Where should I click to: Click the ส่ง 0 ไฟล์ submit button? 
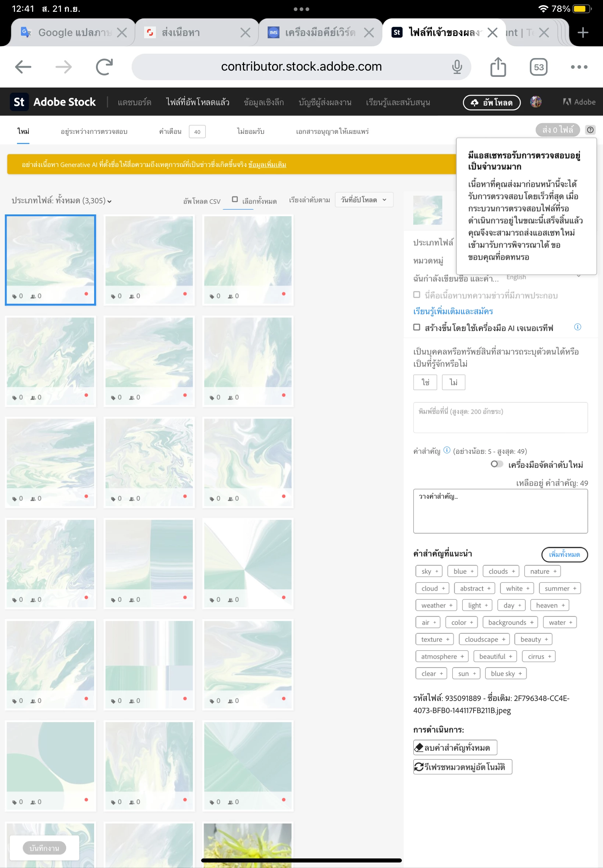[x=557, y=129]
